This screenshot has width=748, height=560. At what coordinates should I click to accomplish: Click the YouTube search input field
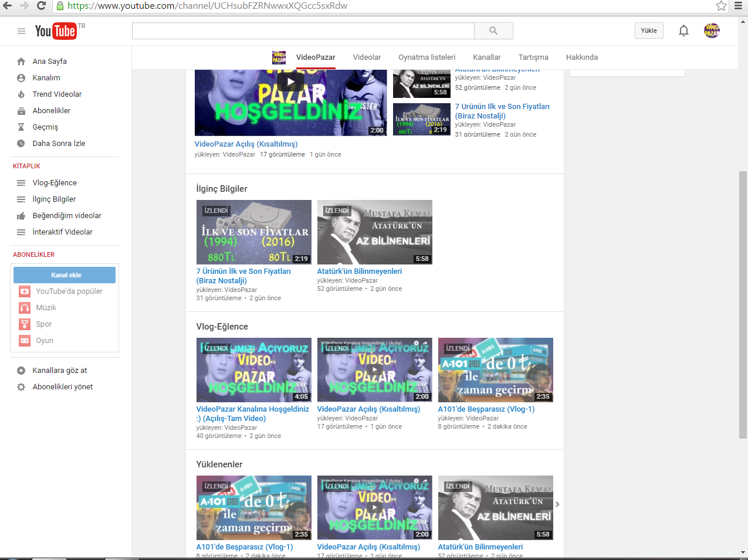[303, 30]
